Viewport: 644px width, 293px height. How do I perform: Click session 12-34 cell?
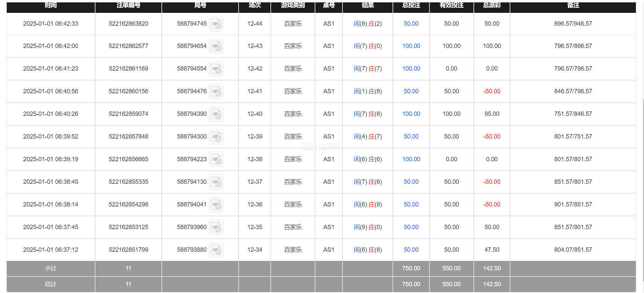coord(255,250)
